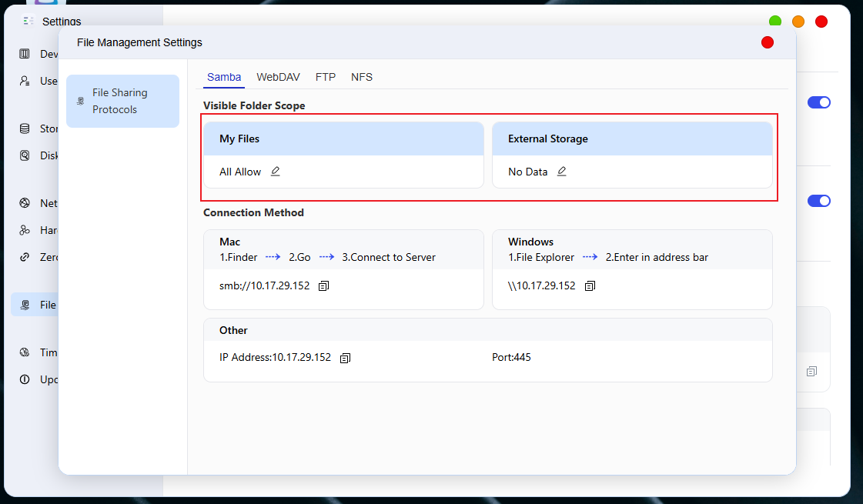Click the IP Address:10.17.29.152 text
This screenshot has height=504, width=863.
click(275, 358)
